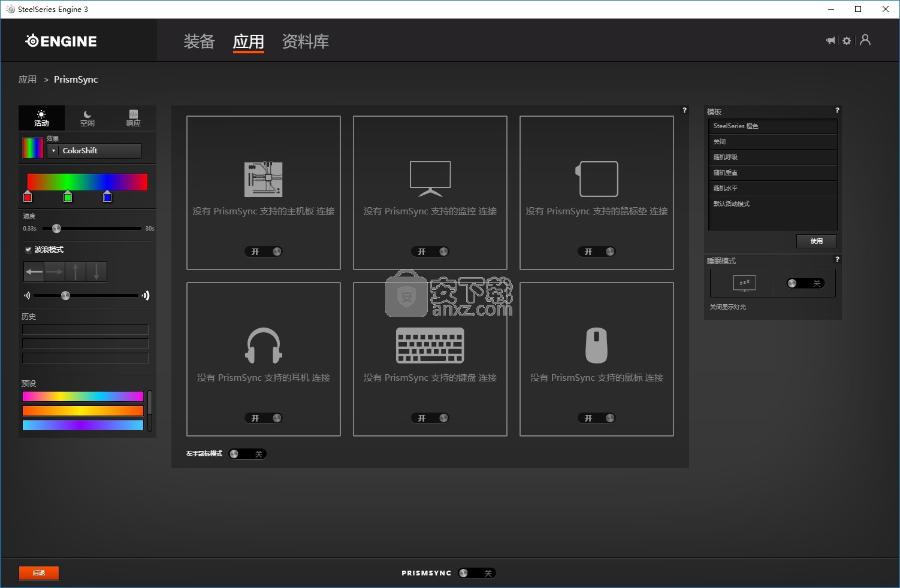Set wave direction to left arrow

click(x=34, y=272)
